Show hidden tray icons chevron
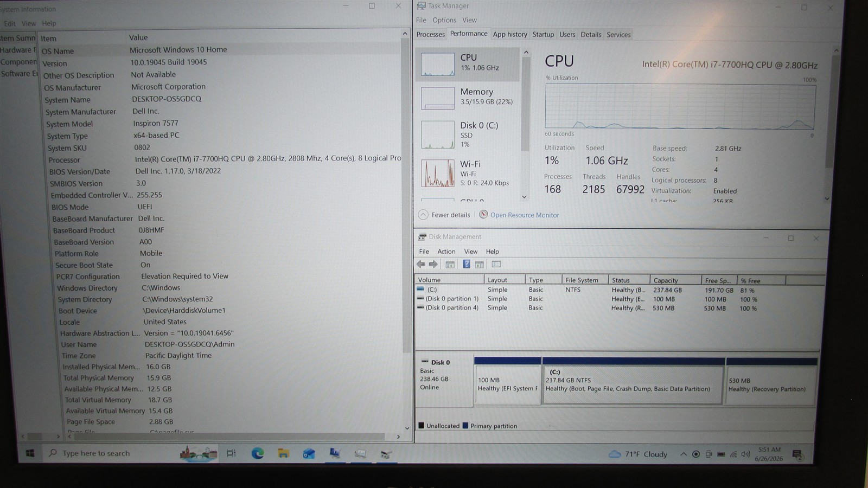 click(683, 454)
